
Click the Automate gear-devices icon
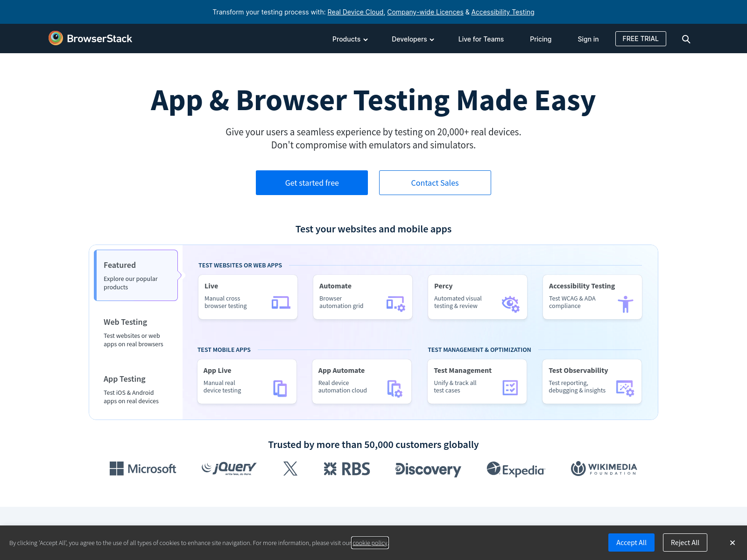pos(395,303)
